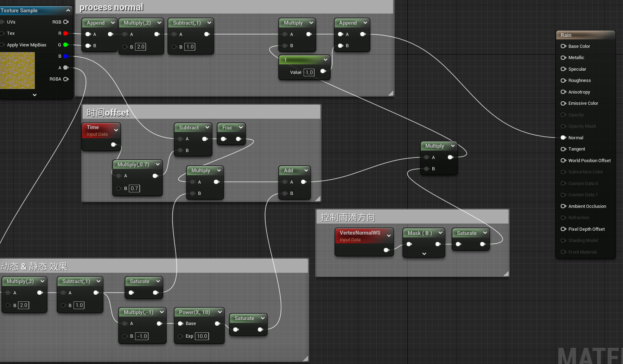Screen dimensions: 623x364
Task: Click the Rain node Specular input pin
Action: pos(563,69)
